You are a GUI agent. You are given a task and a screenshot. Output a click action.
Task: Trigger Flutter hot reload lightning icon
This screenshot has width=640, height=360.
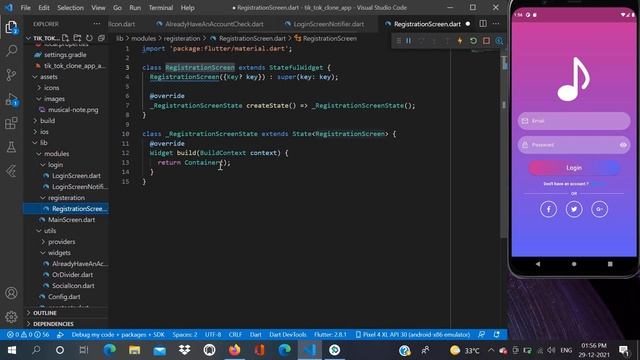coord(460,41)
